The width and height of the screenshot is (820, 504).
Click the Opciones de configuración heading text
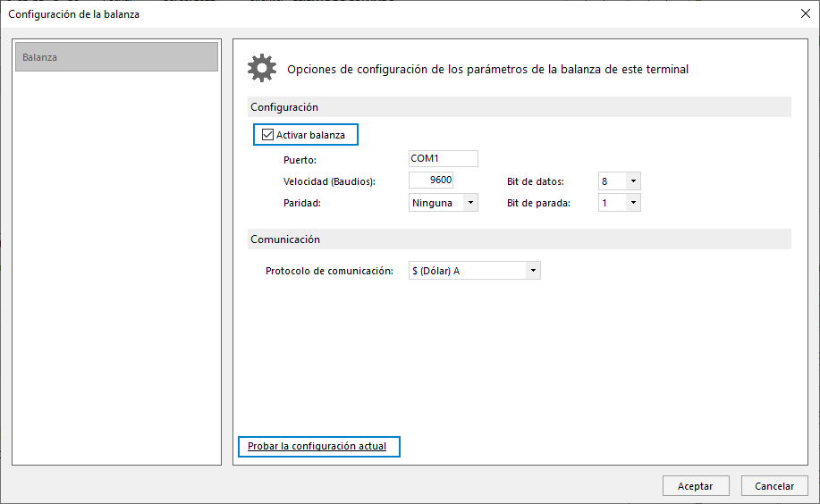[x=488, y=69]
